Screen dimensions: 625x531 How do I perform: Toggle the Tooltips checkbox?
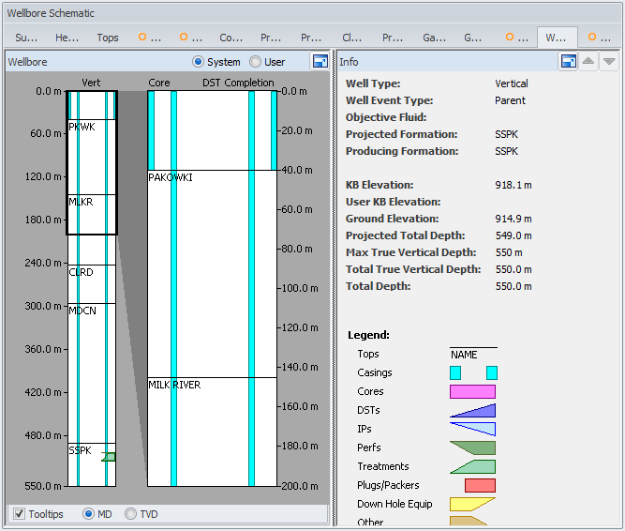20,514
